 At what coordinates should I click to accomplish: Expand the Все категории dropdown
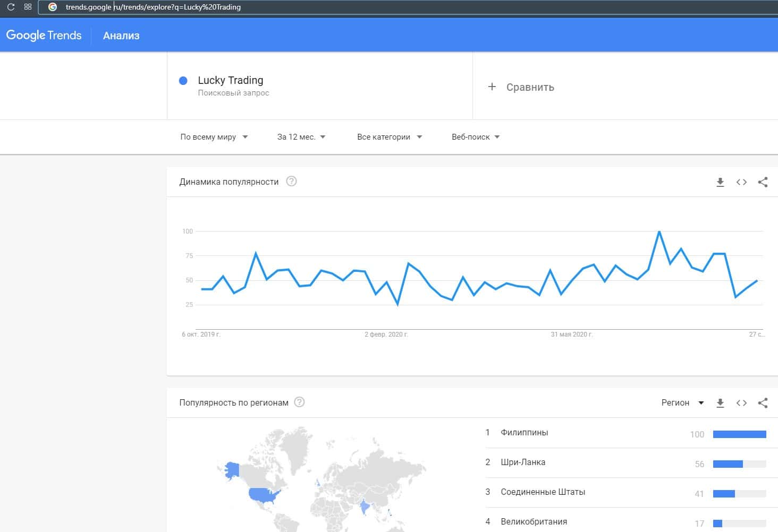389,137
